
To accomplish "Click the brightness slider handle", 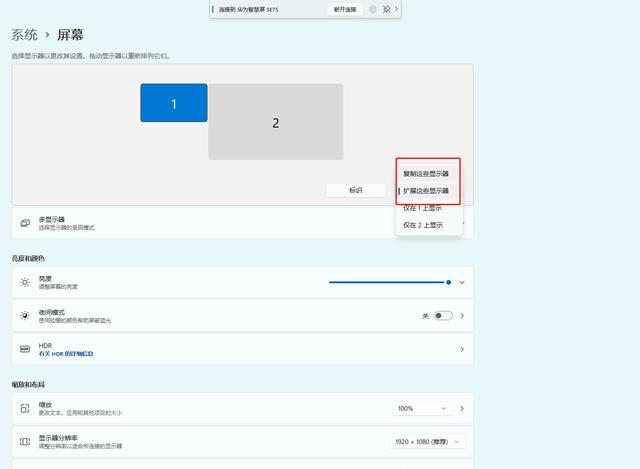I will [x=449, y=282].
